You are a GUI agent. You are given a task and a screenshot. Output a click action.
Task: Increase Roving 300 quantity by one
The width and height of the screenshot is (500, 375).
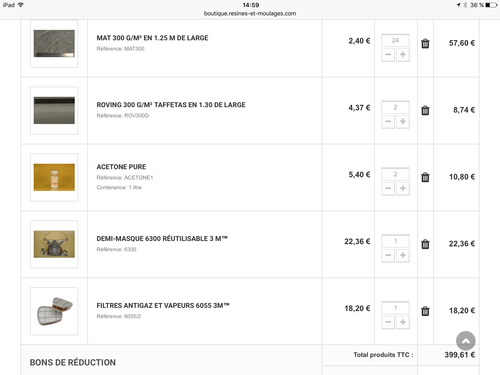[403, 122]
